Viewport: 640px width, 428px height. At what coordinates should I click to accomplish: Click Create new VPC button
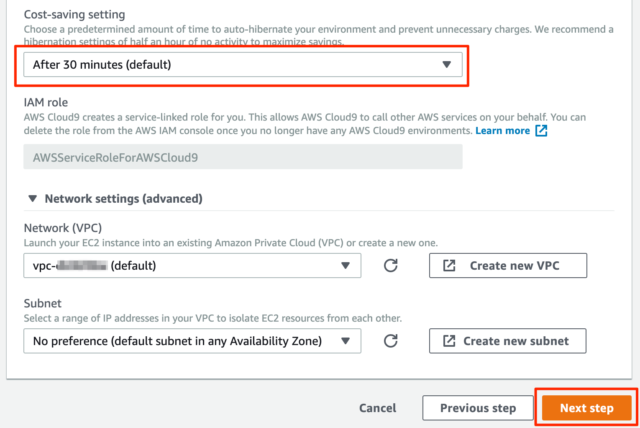pos(508,266)
